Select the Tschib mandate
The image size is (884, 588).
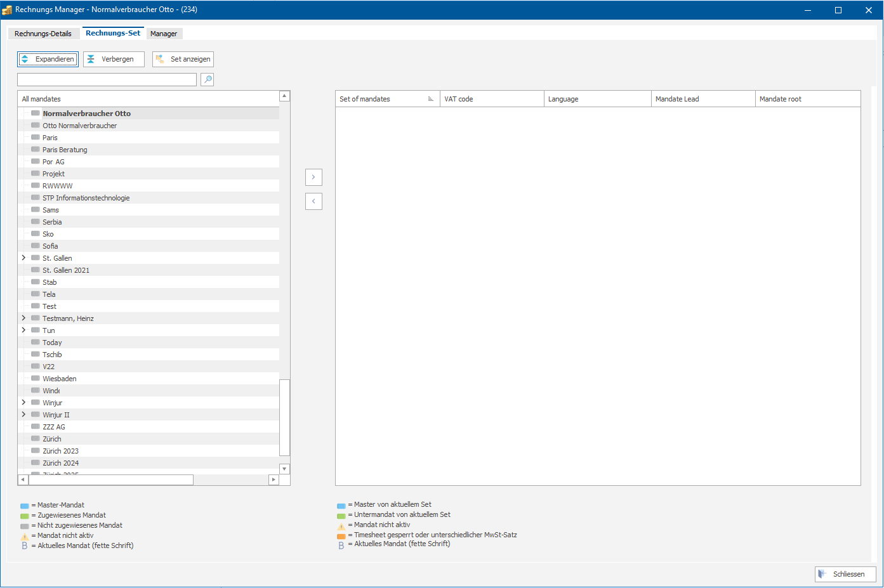coord(148,355)
